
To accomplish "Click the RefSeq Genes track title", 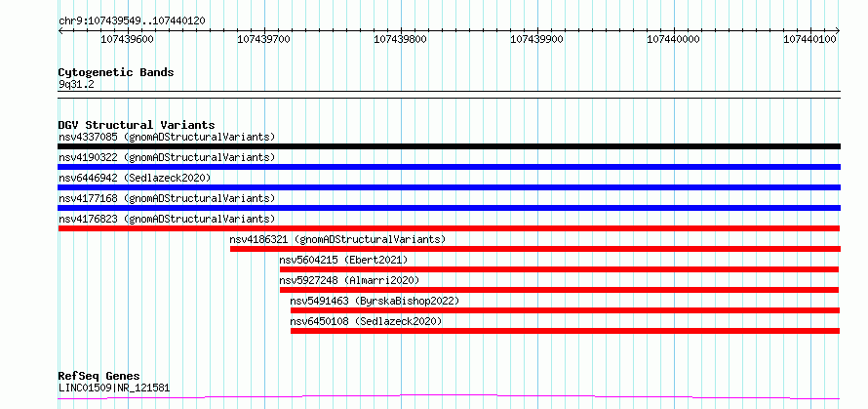I will click(99, 377).
